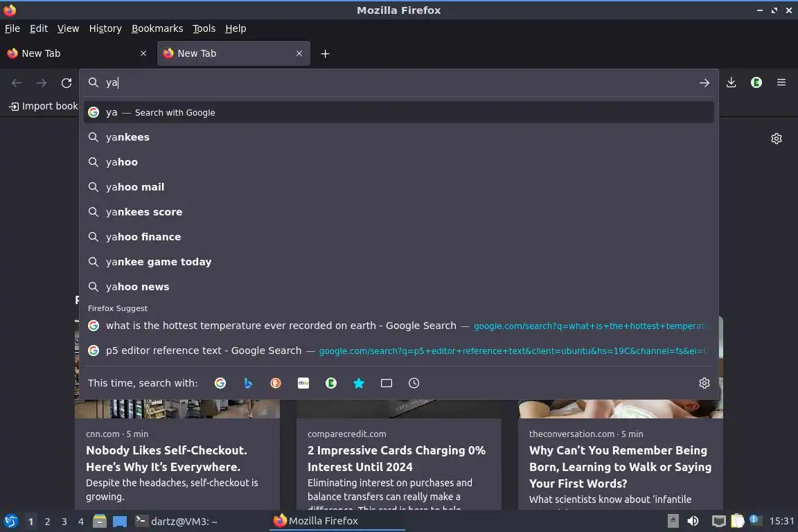Image resolution: width=798 pixels, height=532 pixels.
Task: Open the taskbar start menu bird icon
Action: (x=10, y=522)
